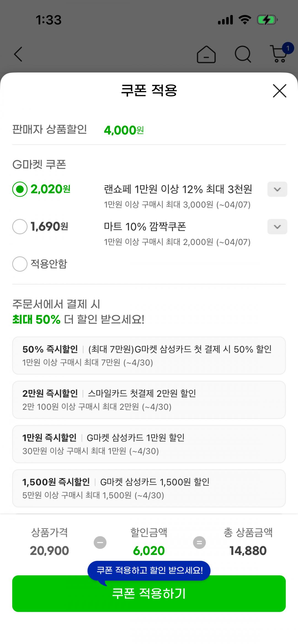Tap the equals circle icon

pos(199,542)
